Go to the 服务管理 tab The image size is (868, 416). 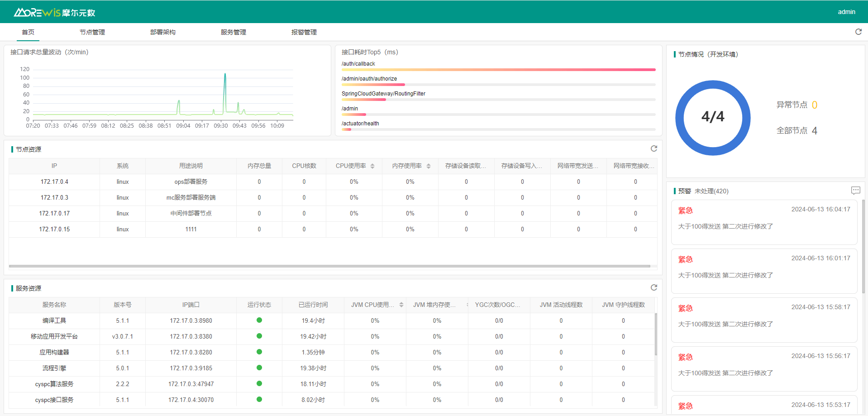click(x=234, y=32)
